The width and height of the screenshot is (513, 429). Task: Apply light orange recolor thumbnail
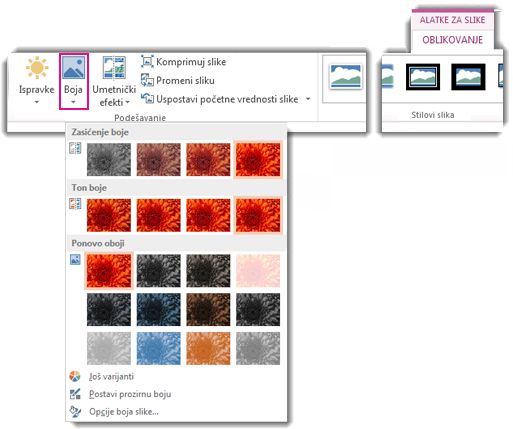pyautogui.click(x=208, y=348)
